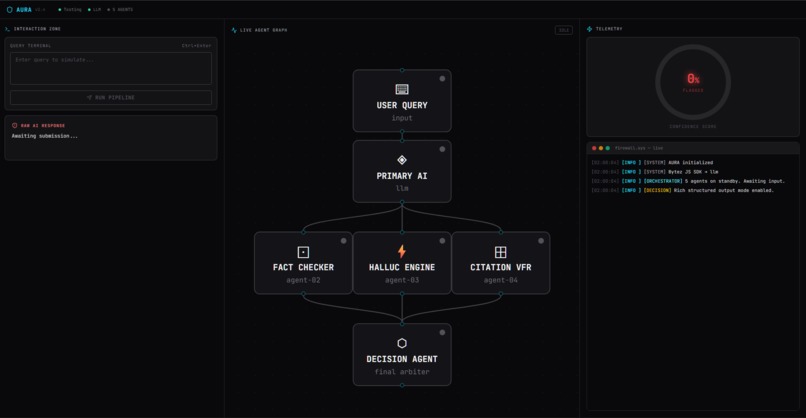The height and width of the screenshot is (418, 806).
Task: Click the Halluc Engine status dot
Action: click(x=442, y=241)
